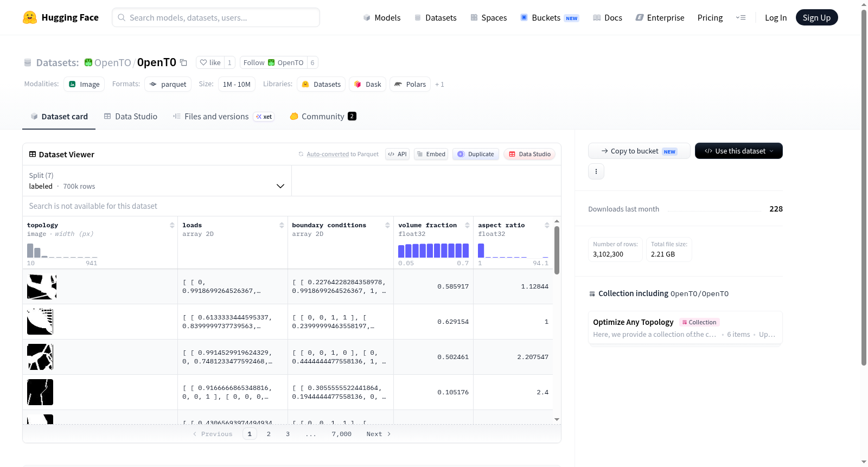Go to page 2 of dataset

pos(269,434)
